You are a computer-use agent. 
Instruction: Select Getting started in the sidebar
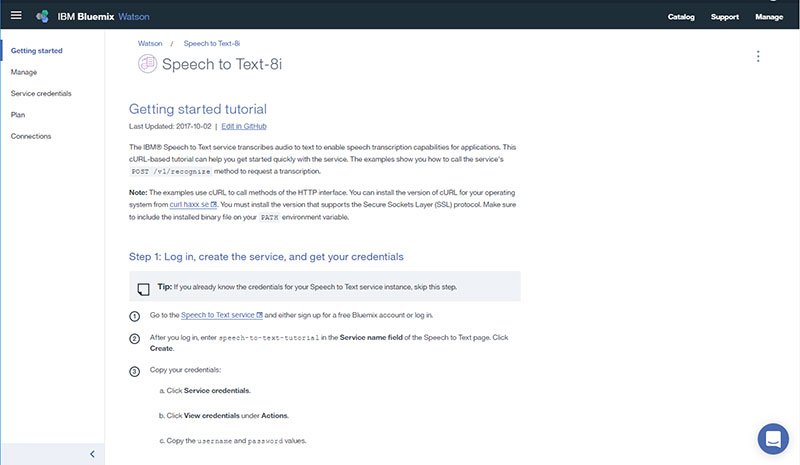tap(37, 51)
